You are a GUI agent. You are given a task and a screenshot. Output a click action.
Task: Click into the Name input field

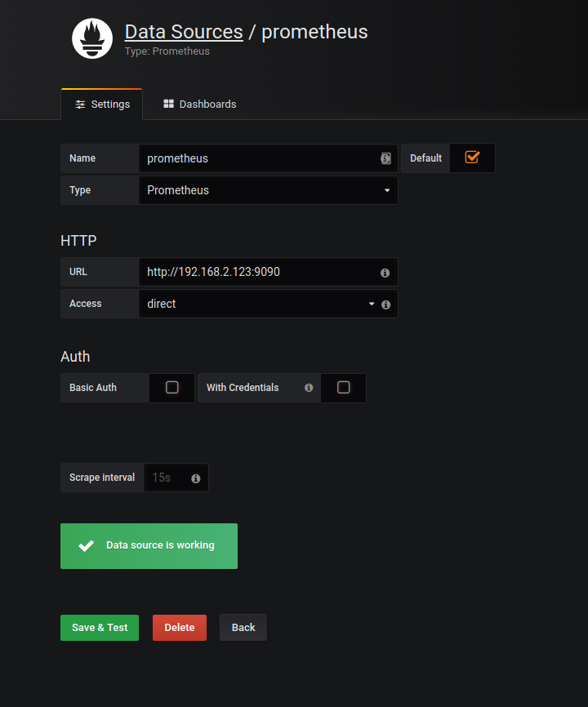click(x=269, y=158)
